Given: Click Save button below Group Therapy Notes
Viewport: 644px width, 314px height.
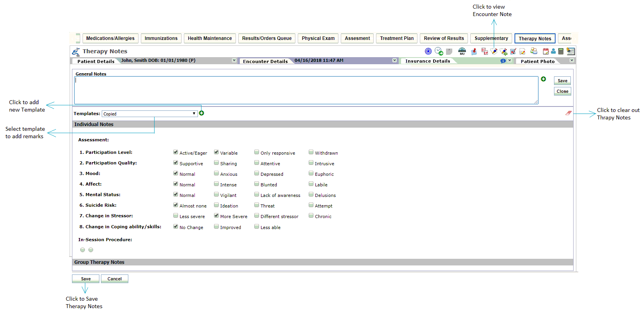Looking at the screenshot, I should tap(86, 279).
